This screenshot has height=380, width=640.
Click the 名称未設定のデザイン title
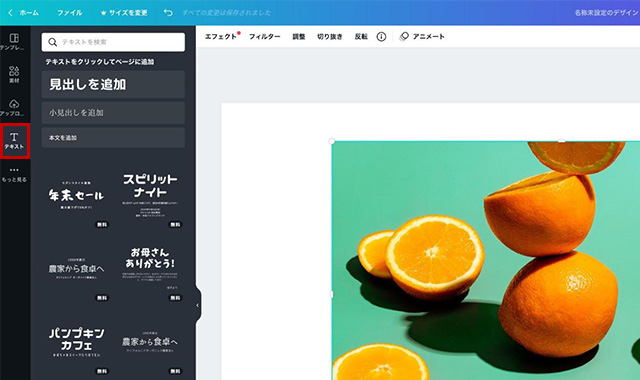click(x=607, y=13)
